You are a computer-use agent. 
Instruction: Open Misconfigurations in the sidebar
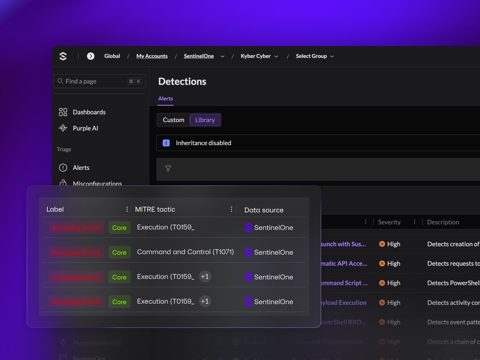(90, 184)
